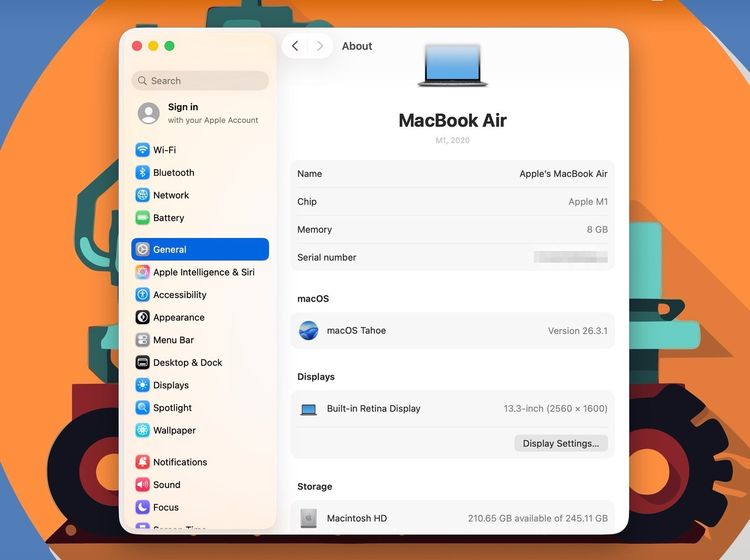Click the green Battery icon

pos(143,218)
